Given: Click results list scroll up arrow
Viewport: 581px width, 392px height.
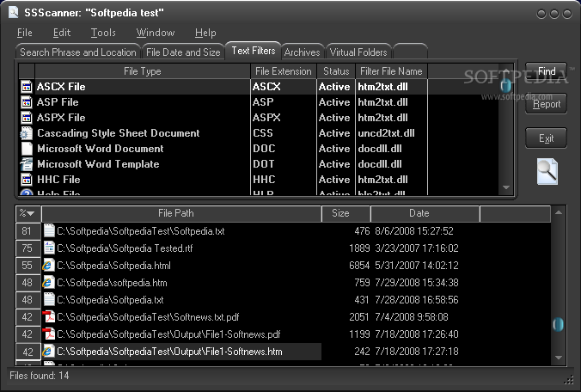Looking at the screenshot, I should [559, 212].
